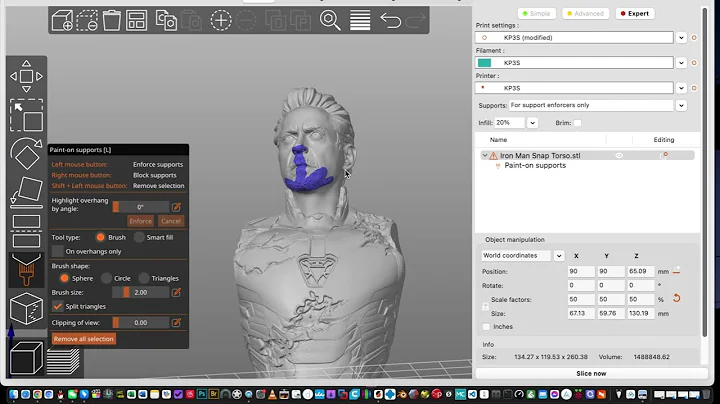Click the reset scale orange arrow icon

676,298
